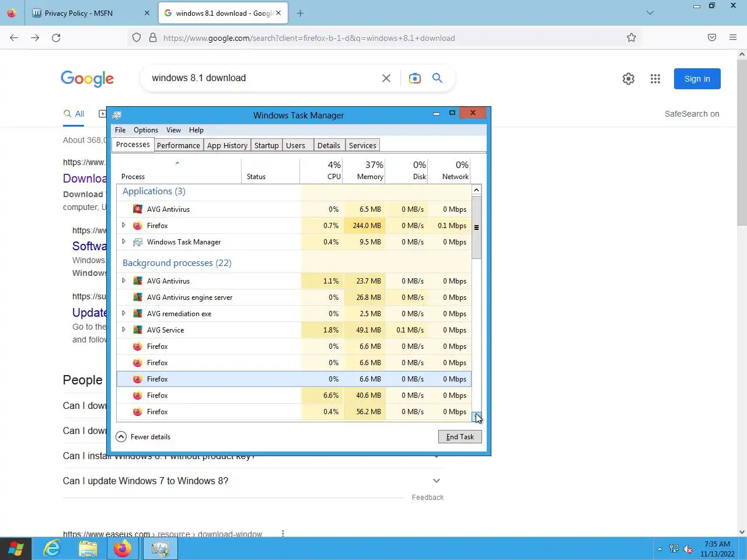Open the Task Manager View menu
The height and width of the screenshot is (560, 747).
coord(173,130)
